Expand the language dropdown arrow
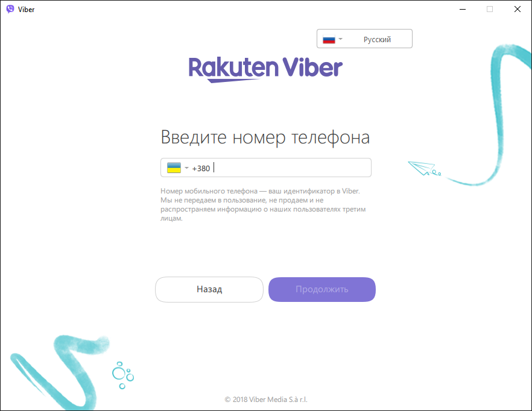The height and width of the screenshot is (411, 532). coord(341,39)
